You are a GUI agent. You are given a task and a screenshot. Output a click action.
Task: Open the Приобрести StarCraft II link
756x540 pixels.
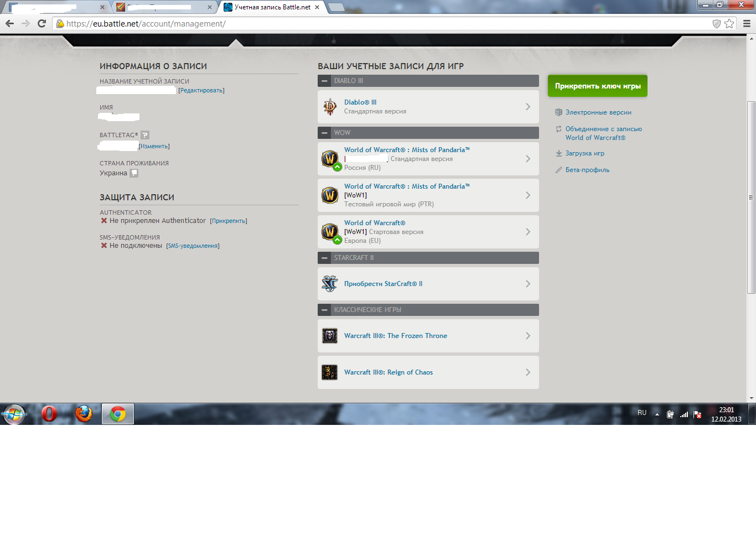coord(383,284)
